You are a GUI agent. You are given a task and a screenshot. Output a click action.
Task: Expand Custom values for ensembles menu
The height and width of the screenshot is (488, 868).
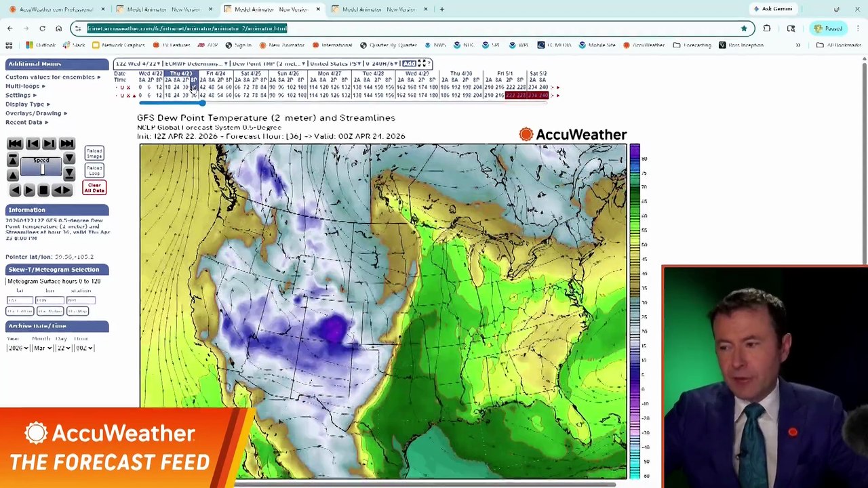[53, 77]
